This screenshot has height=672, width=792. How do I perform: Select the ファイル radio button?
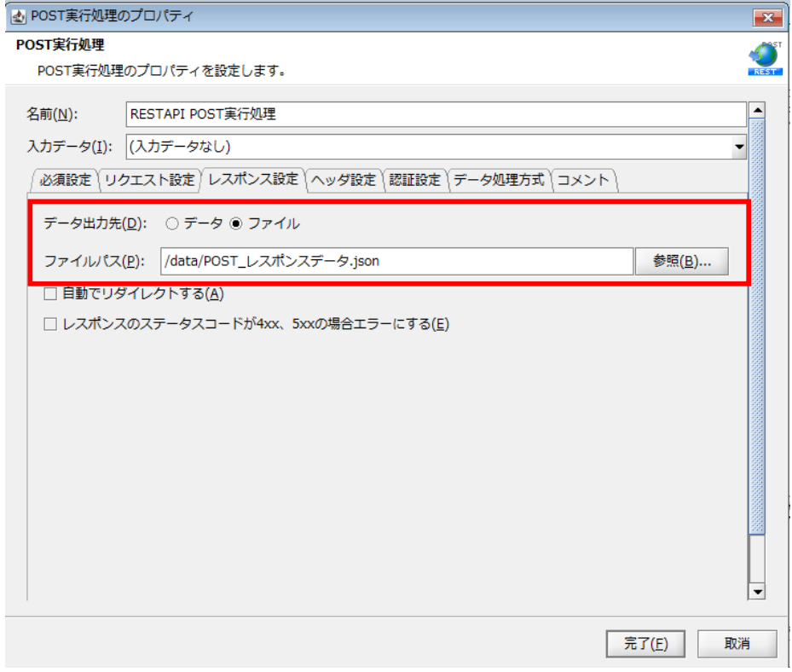coord(236,224)
